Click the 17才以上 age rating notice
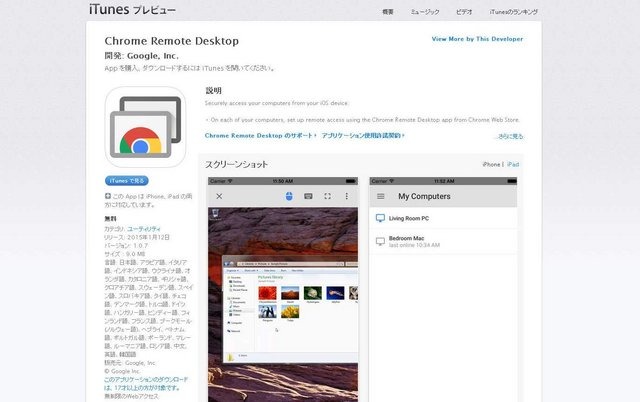640x402 pixels. click(x=146, y=384)
